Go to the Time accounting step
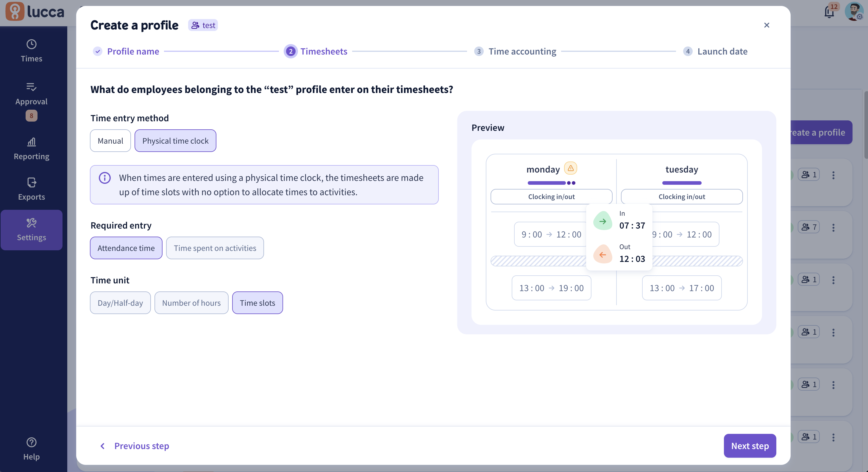Image resolution: width=868 pixels, height=472 pixels. coord(515,51)
